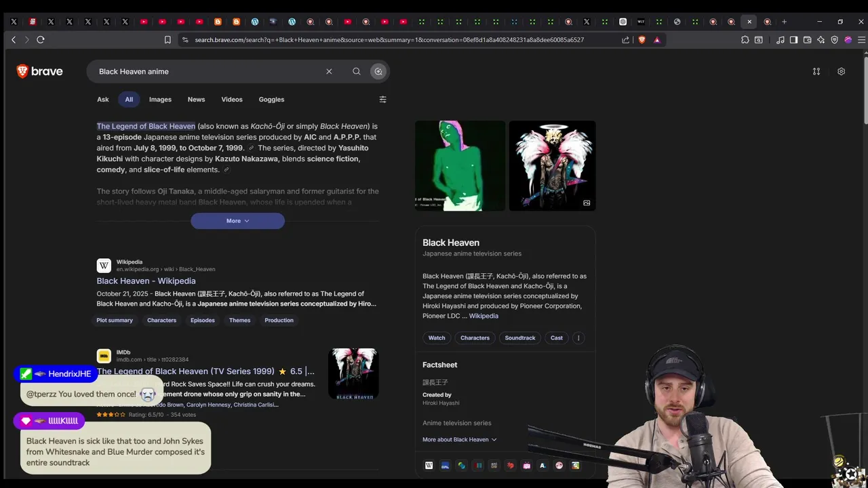Open the three-dot more chips menu
The width and height of the screenshot is (868, 488).
point(578,338)
